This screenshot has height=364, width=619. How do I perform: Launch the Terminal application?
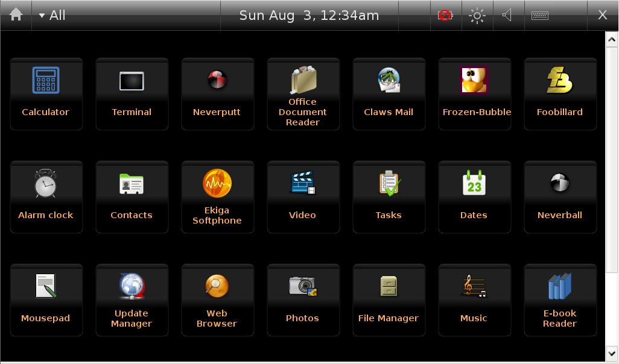(132, 93)
